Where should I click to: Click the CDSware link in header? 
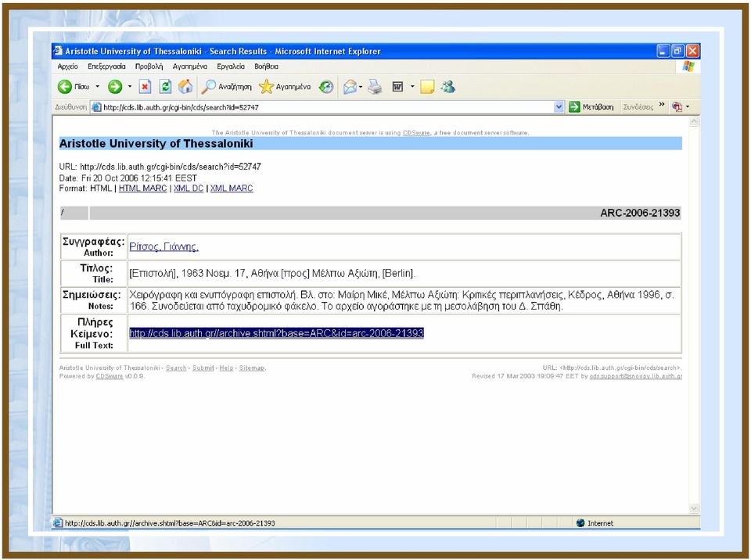pyautogui.click(x=416, y=133)
